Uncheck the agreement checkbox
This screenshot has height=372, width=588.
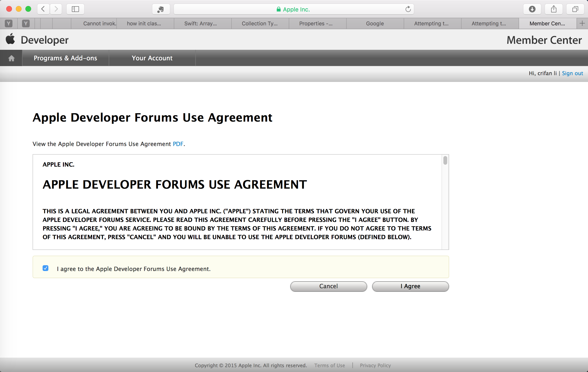coord(45,268)
